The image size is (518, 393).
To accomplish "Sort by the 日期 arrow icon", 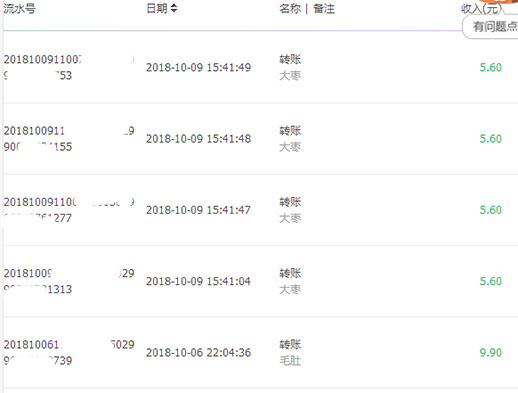I will [x=174, y=8].
